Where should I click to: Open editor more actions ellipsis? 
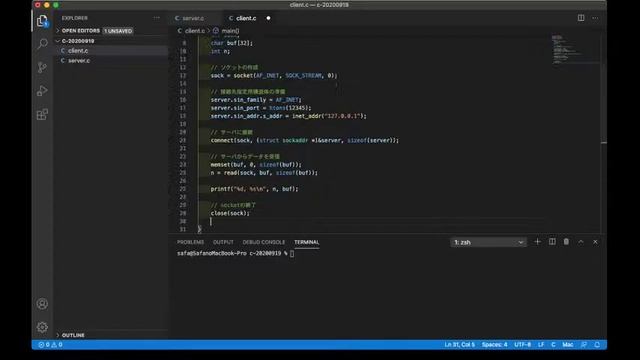pos(595,18)
